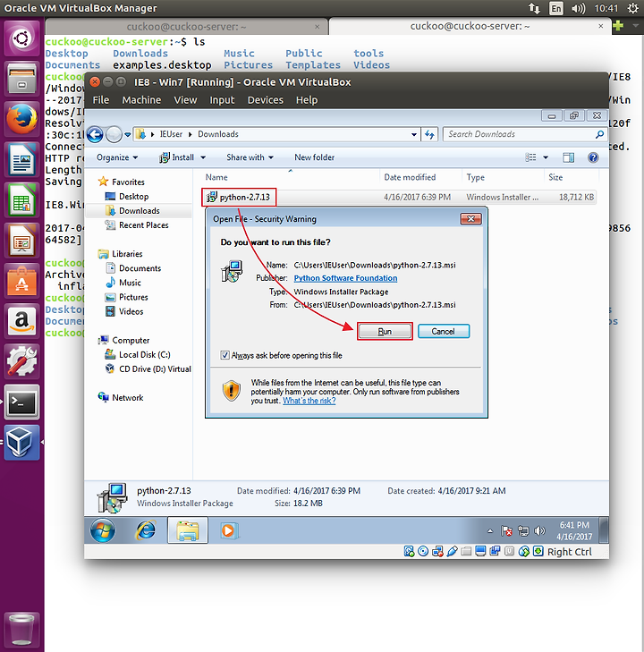Click the Show desktop strip
The height and width of the screenshot is (652, 644).
tap(604, 530)
